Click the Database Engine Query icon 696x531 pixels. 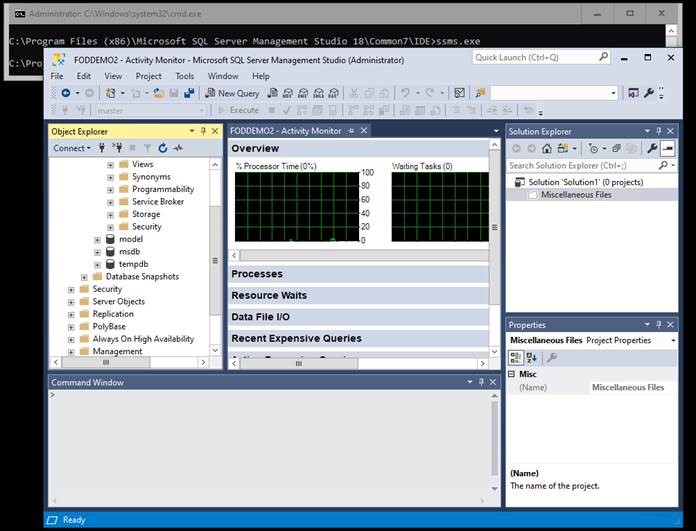(273, 93)
